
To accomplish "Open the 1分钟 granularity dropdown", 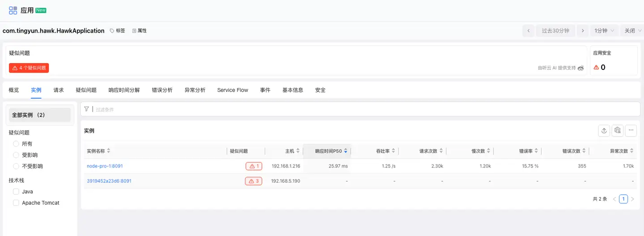I will point(604,31).
